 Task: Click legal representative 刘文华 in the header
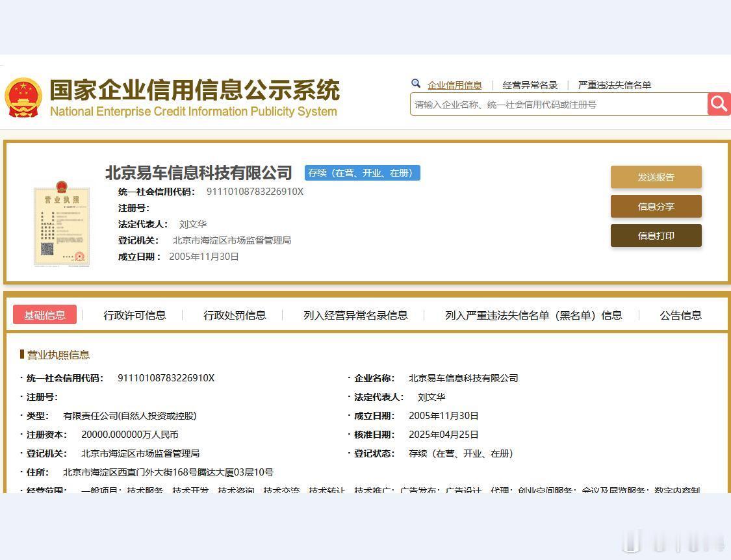pos(192,224)
